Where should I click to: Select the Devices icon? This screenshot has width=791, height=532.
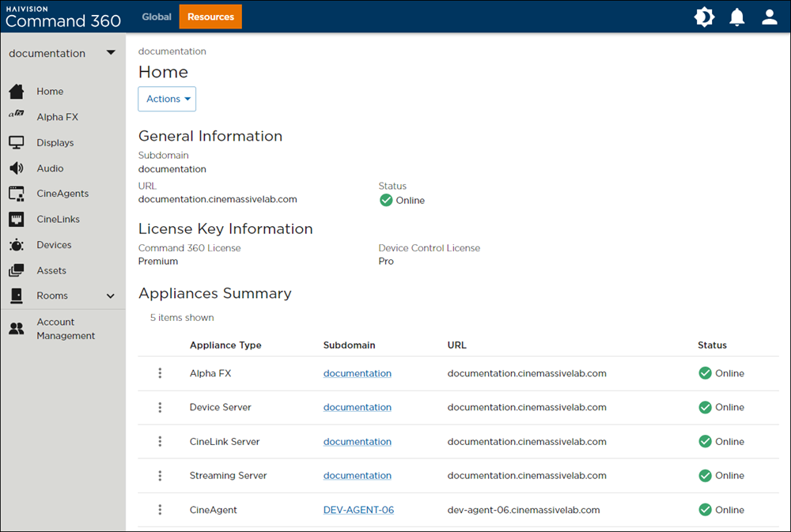pyautogui.click(x=16, y=244)
